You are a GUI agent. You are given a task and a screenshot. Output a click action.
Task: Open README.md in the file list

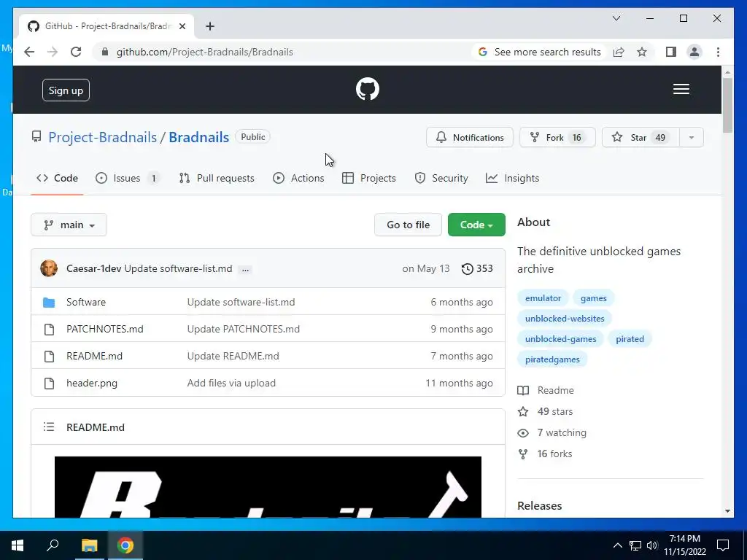coord(94,356)
